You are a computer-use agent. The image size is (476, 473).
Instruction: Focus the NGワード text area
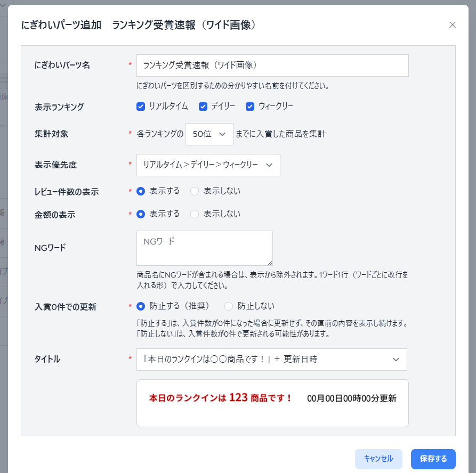coord(204,248)
